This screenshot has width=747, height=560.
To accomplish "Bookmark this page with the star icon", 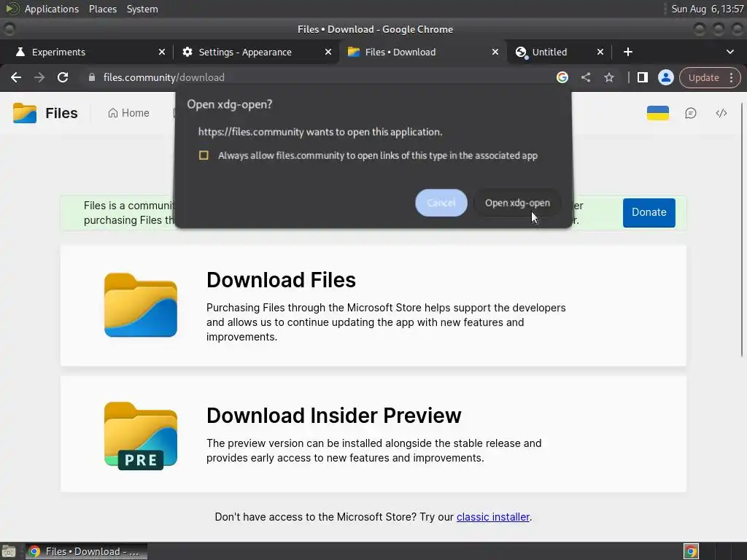I will click(609, 77).
